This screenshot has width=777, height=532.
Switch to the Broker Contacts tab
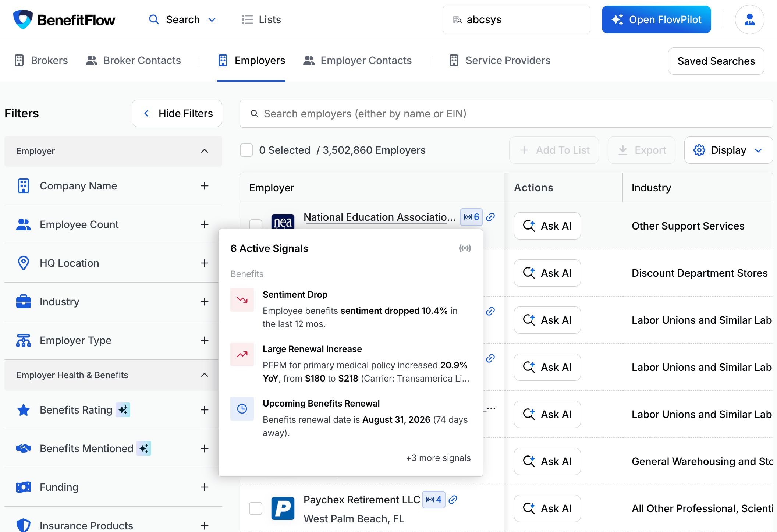133,60
